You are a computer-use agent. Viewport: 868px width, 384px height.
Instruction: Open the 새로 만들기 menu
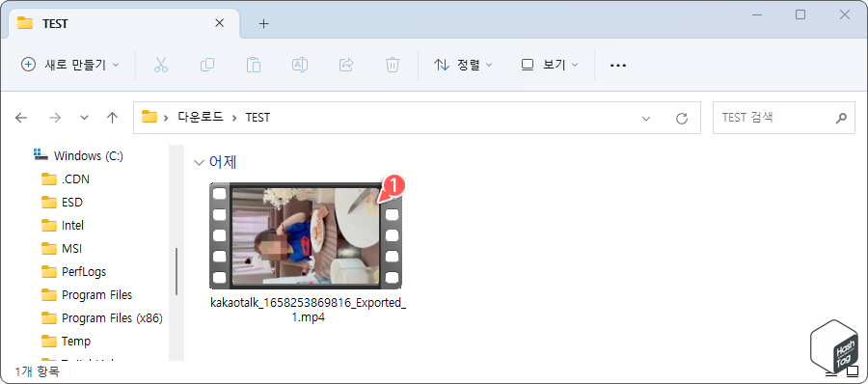tap(69, 65)
